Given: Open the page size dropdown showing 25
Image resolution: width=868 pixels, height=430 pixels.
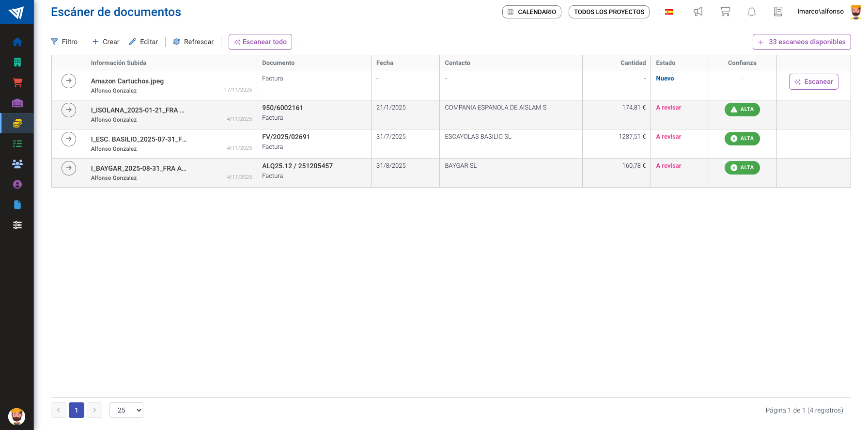Looking at the screenshot, I should pyautogui.click(x=126, y=410).
